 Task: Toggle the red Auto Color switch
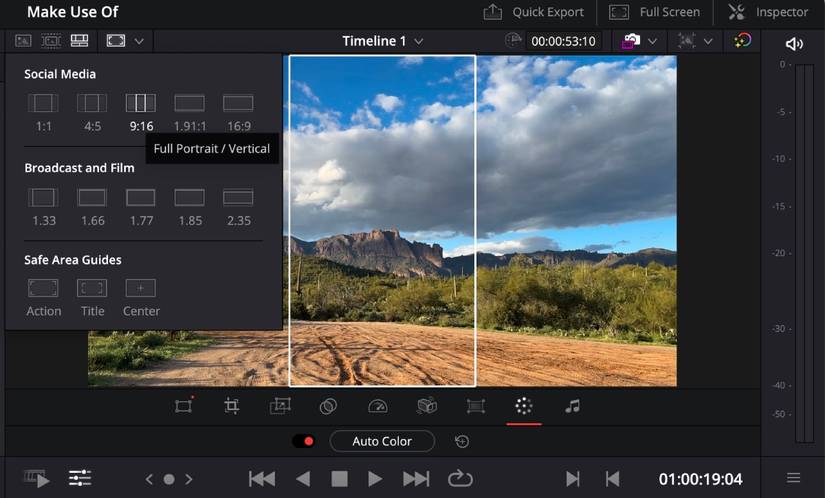(303, 441)
